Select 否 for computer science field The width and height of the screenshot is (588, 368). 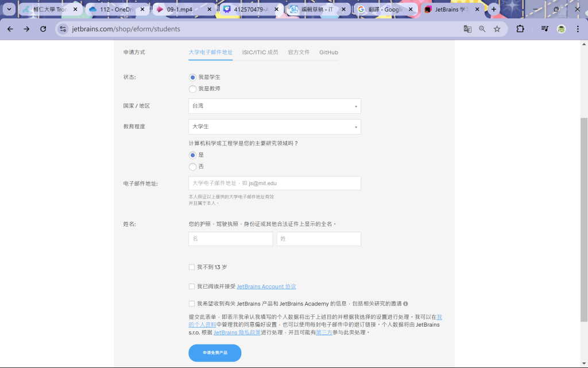[x=192, y=166]
